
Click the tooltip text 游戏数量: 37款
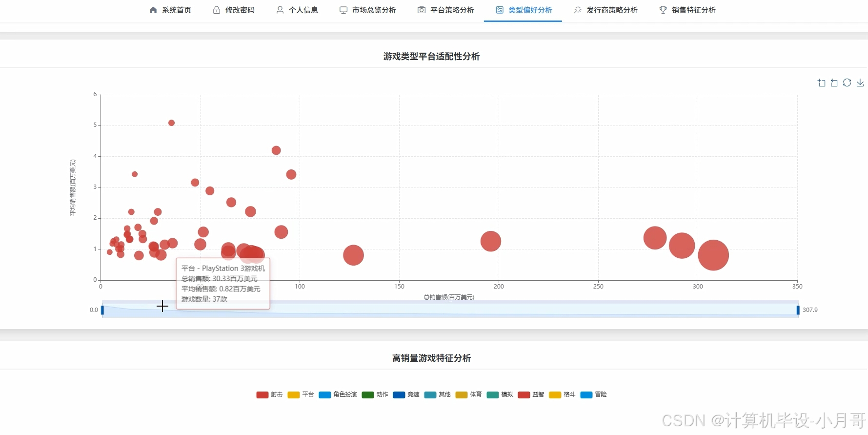click(204, 299)
